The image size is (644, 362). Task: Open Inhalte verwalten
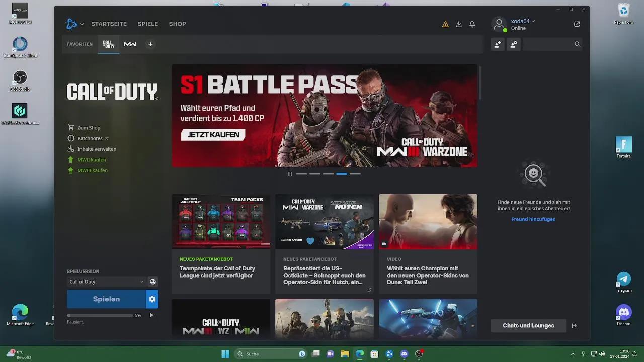(x=97, y=149)
